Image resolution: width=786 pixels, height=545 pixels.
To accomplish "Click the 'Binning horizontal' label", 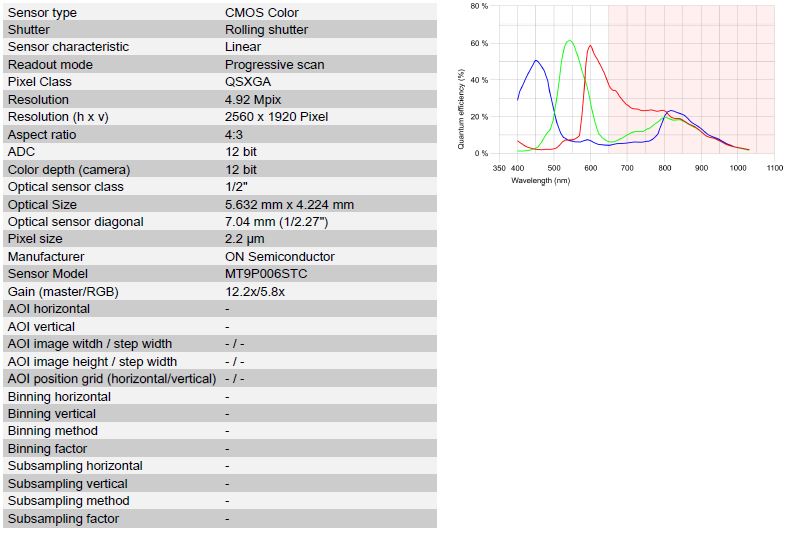I will point(59,397).
